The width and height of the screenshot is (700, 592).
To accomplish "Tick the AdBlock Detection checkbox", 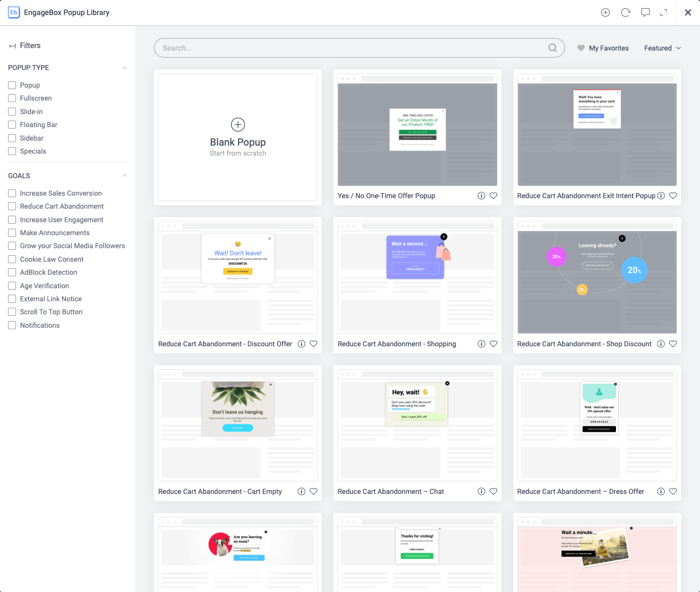I will tap(12, 272).
